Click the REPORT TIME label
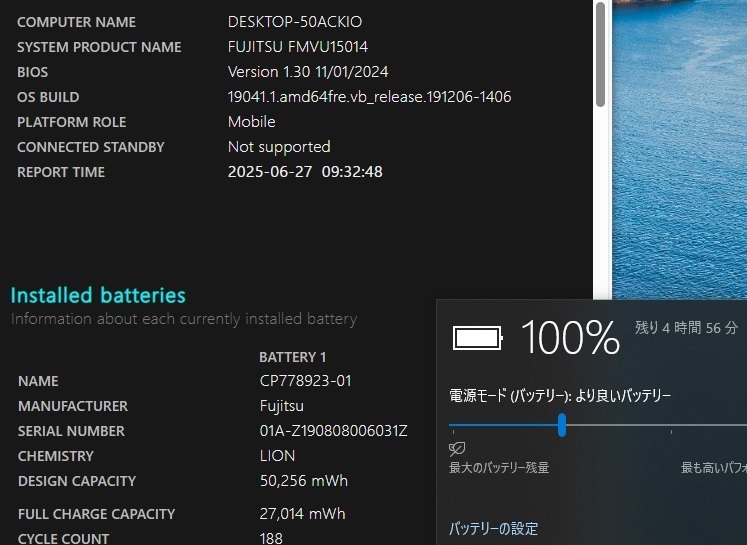The height and width of the screenshot is (545, 747). click(61, 172)
